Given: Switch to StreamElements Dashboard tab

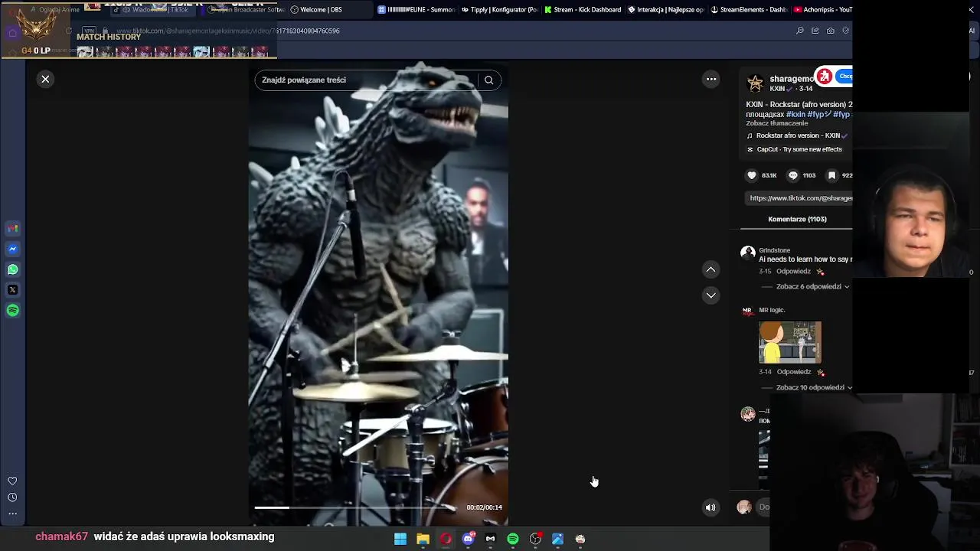Looking at the screenshot, I should 749,10.
